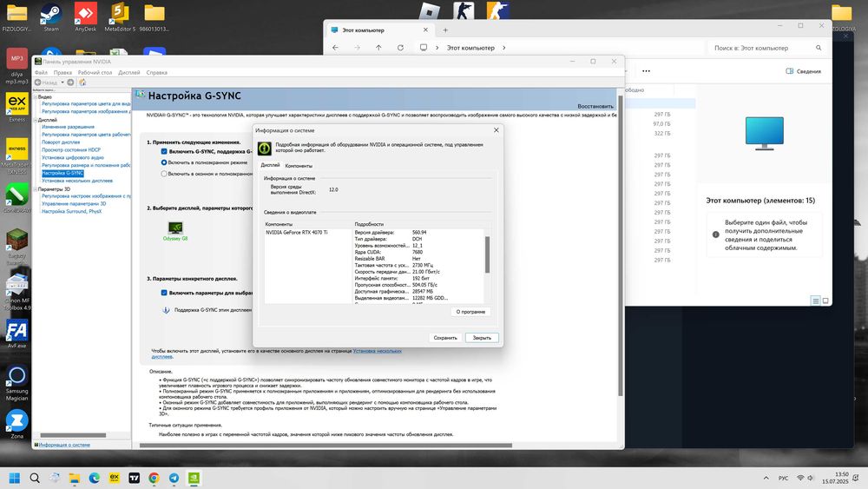
Task: Open the 'Справка' menu
Action: tap(156, 73)
